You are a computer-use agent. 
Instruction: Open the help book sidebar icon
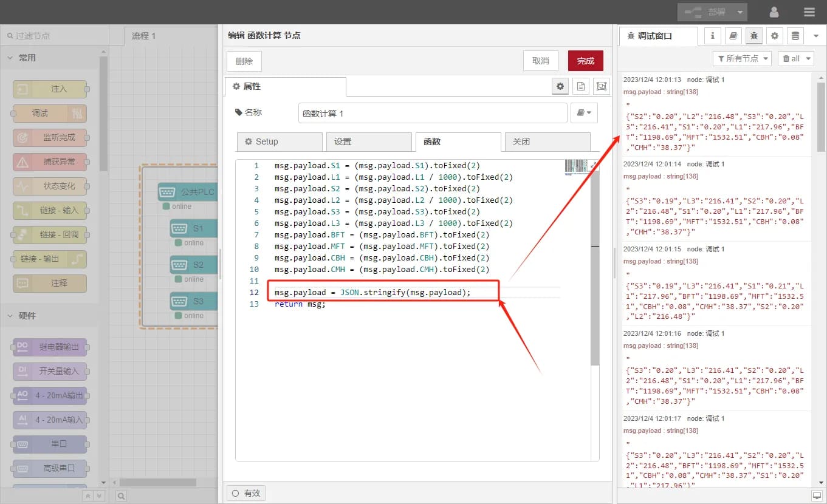(x=733, y=36)
